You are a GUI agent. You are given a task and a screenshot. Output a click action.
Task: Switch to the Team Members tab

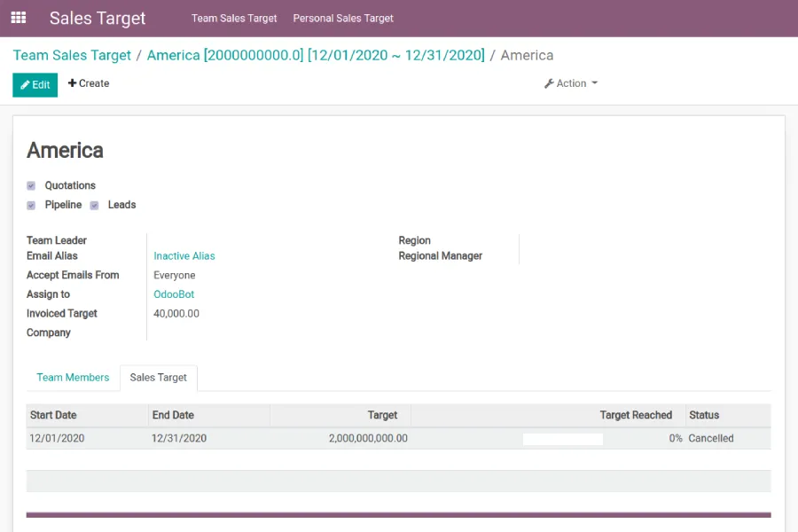73,377
